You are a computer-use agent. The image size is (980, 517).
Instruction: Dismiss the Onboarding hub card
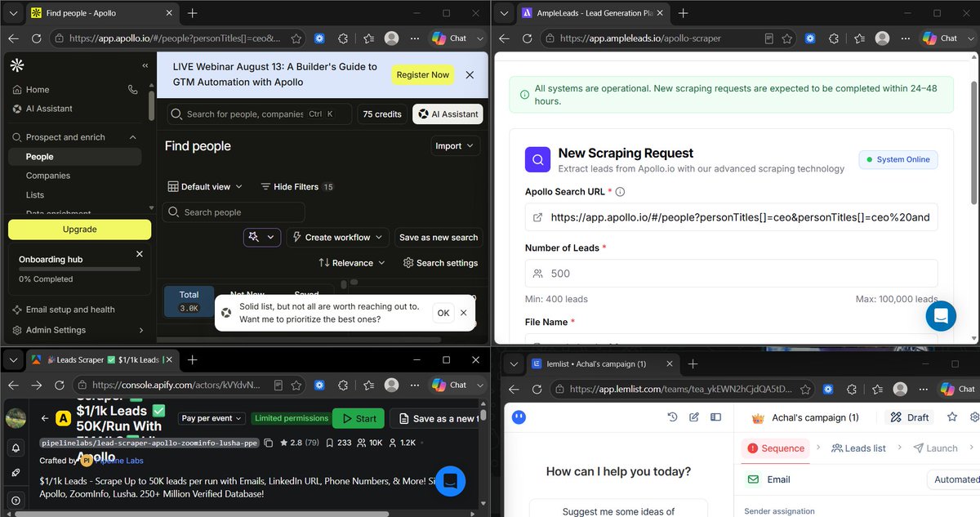coord(140,255)
